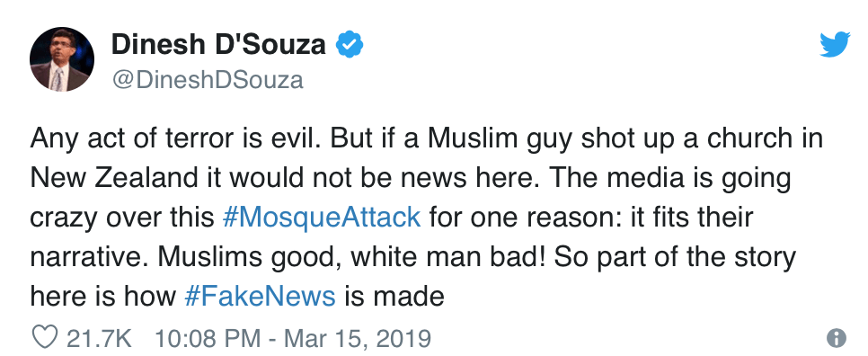868x356 pixels.
Task: Like the tweet with the heart icon
Action: pyautogui.click(x=44, y=338)
